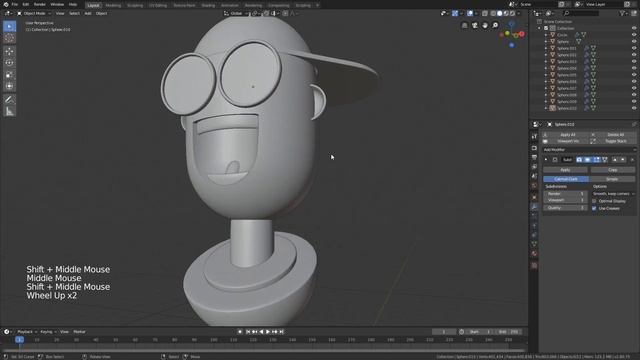The height and width of the screenshot is (360, 640).
Task: Select the 3D Cursor tool
Action: [9, 38]
